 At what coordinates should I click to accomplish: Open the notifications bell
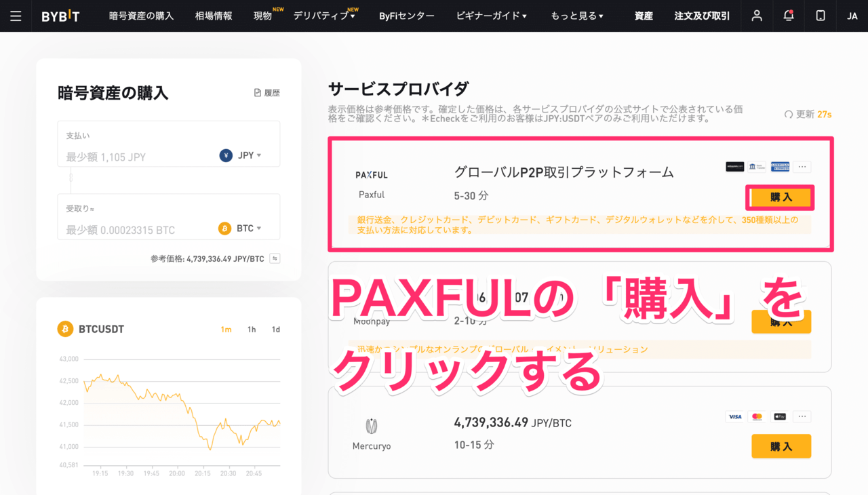788,16
